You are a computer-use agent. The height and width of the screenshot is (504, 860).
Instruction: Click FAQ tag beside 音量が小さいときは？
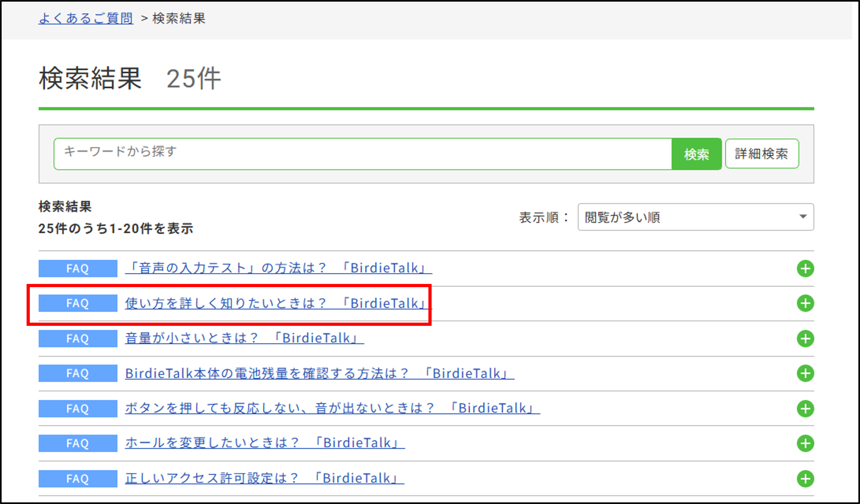[78, 339]
